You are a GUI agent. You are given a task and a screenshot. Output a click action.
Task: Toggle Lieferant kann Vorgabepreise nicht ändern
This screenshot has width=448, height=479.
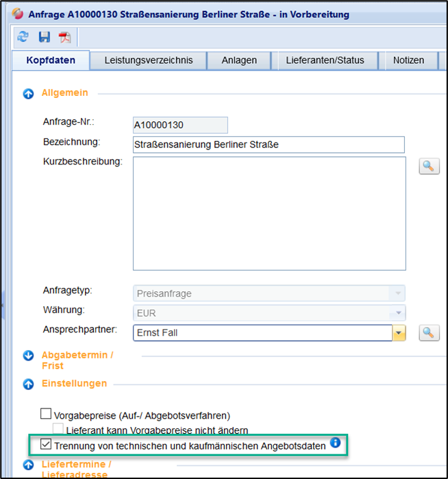[58, 429]
